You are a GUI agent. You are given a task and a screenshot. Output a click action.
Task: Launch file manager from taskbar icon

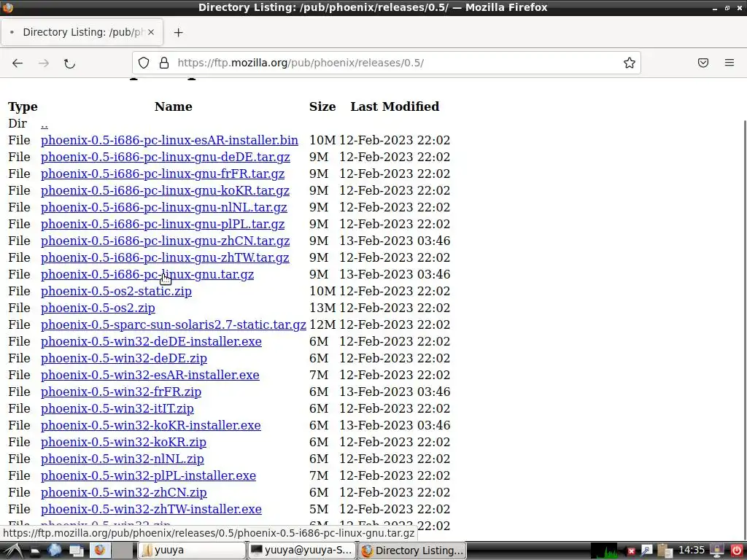tap(34, 551)
